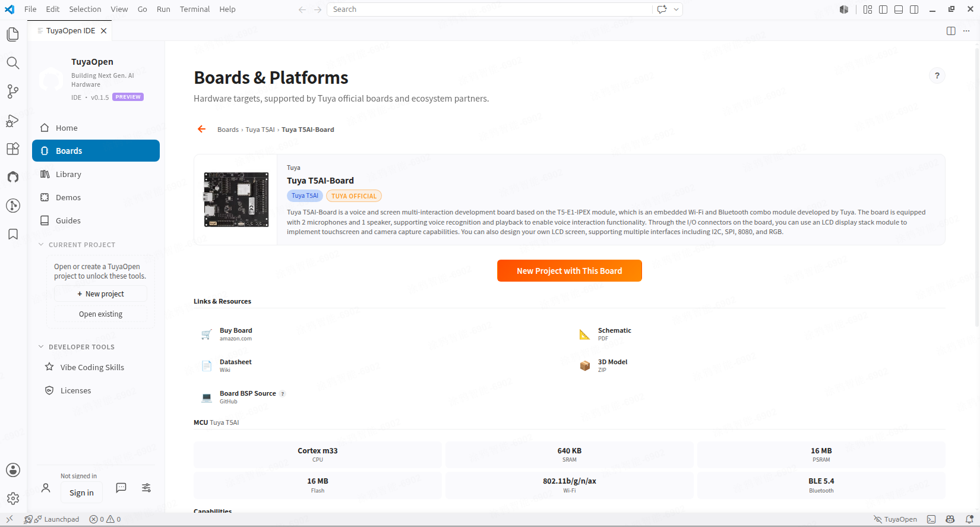Screen dimensions: 980x527
Task: Open the GitHub view in activity bar
Action: pos(13,177)
